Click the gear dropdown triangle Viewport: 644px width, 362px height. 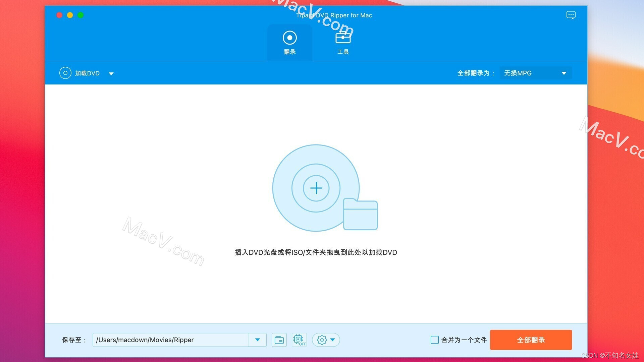[x=332, y=340]
